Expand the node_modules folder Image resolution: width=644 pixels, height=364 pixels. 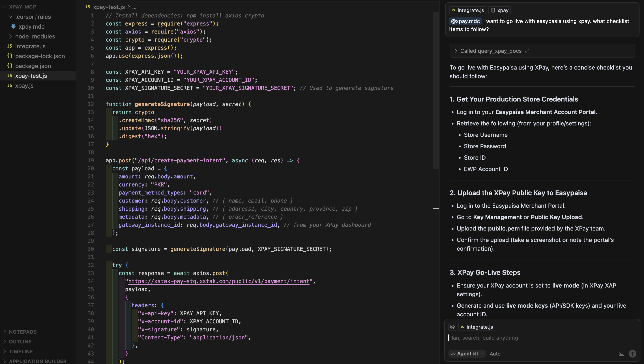click(x=35, y=36)
